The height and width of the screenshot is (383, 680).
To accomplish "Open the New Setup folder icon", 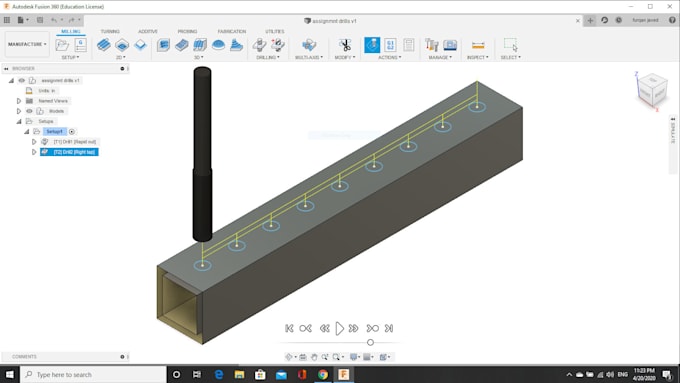I will pyautogui.click(x=62, y=45).
